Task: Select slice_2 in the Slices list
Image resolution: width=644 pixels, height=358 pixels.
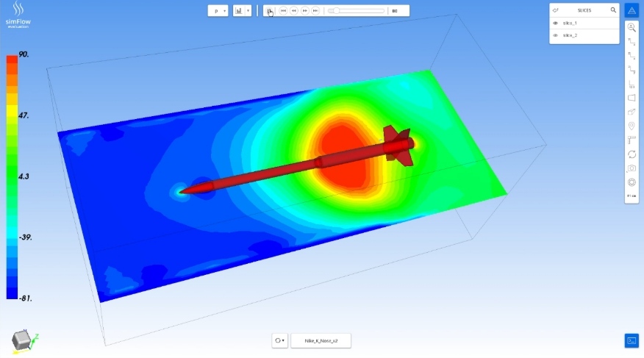Action: (x=570, y=35)
